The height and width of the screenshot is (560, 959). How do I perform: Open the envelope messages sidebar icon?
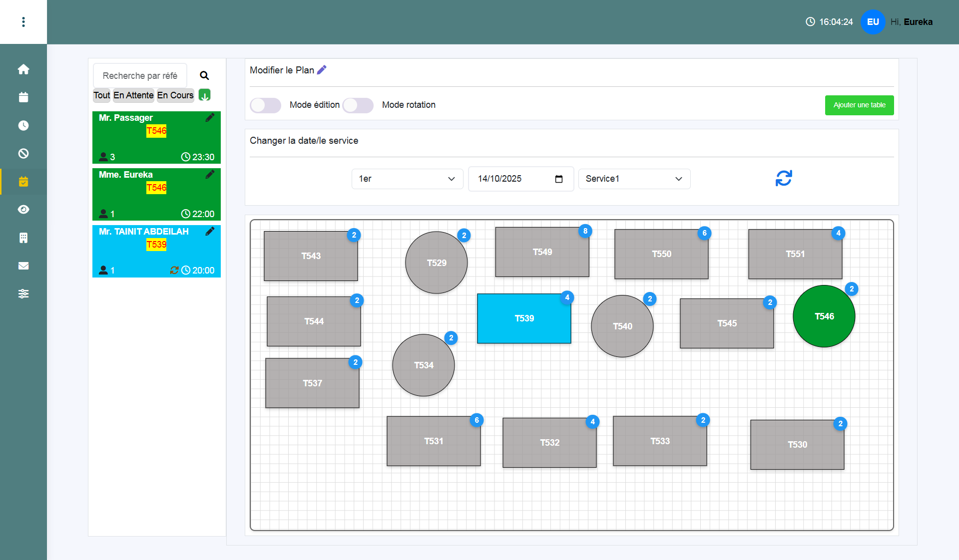pos(23,266)
